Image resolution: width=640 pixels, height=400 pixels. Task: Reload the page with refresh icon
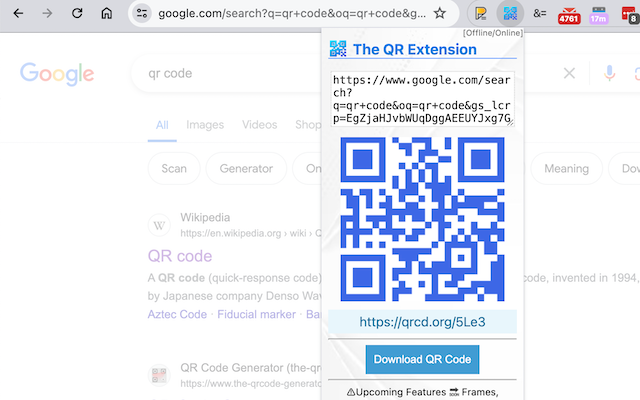tap(77, 13)
